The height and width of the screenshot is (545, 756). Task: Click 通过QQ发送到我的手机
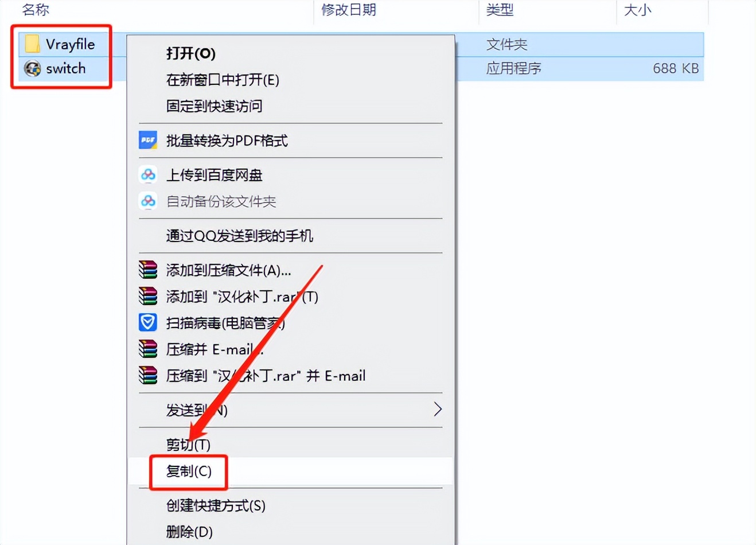tap(240, 236)
